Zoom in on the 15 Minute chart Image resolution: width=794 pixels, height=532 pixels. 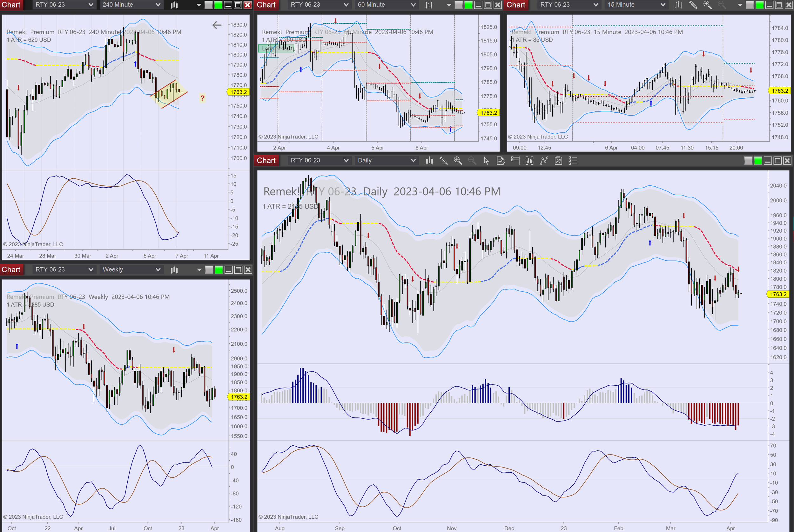[x=707, y=5]
